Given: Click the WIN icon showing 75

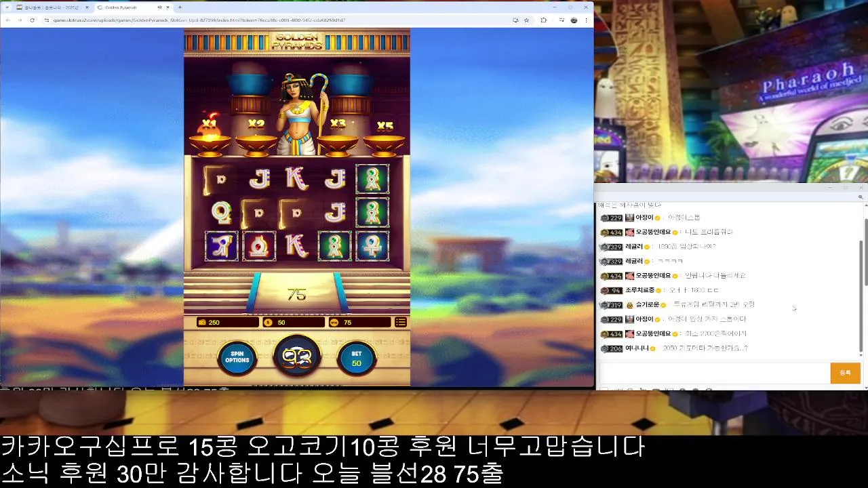Looking at the screenshot, I should coord(334,323).
